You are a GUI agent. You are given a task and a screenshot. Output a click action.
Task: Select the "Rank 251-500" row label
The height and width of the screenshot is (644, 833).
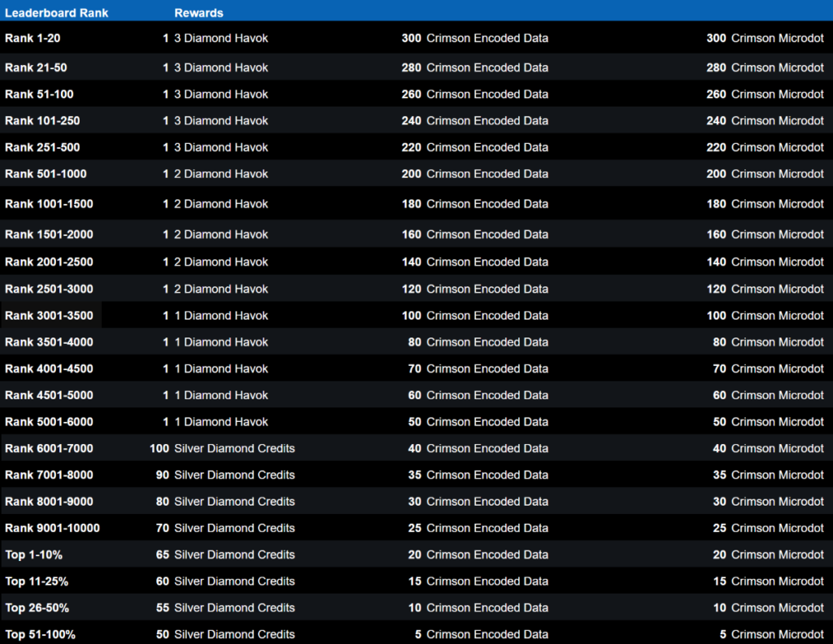[42, 148]
